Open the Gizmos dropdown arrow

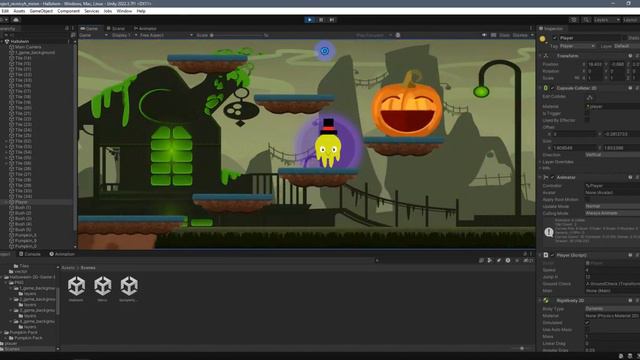point(532,35)
